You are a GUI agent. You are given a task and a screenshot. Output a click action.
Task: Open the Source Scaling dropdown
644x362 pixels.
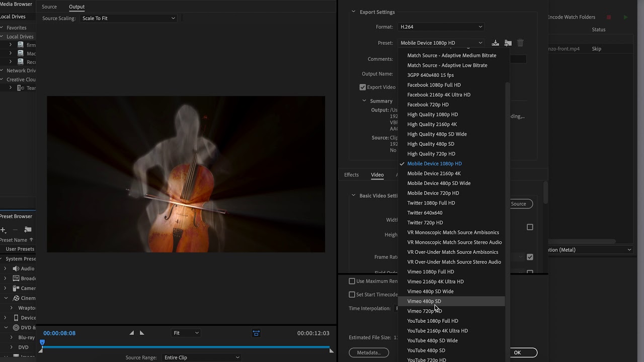click(128, 18)
